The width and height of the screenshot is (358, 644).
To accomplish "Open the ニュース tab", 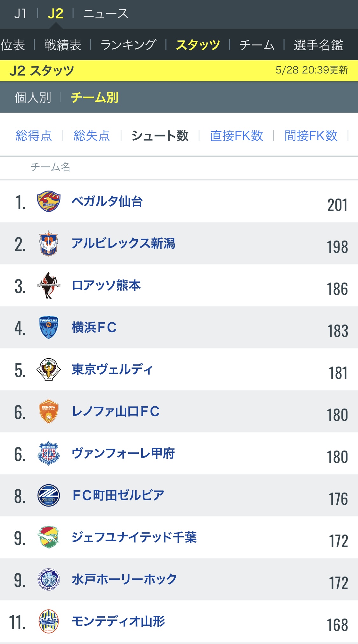I will click(x=105, y=14).
